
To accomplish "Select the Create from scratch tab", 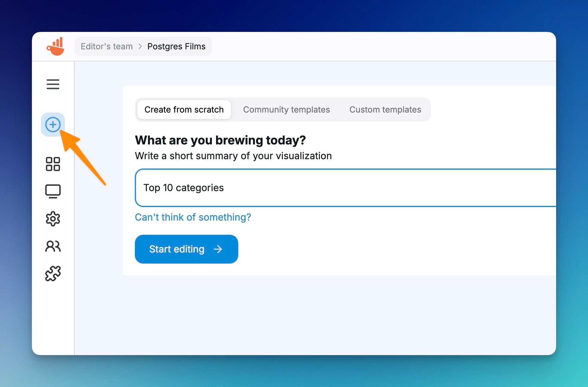I will pyautogui.click(x=184, y=110).
